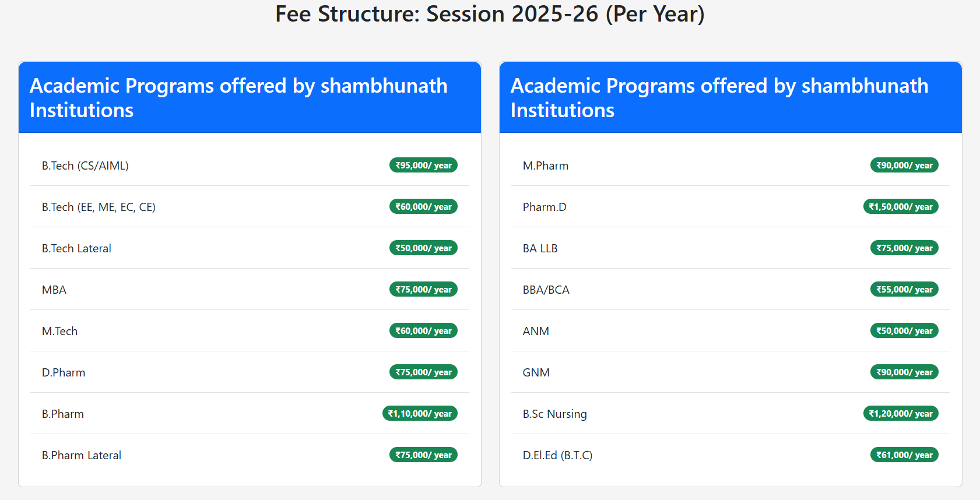Select the B.Sc Nursing program entry
The height and width of the screenshot is (500, 980).
coord(555,414)
